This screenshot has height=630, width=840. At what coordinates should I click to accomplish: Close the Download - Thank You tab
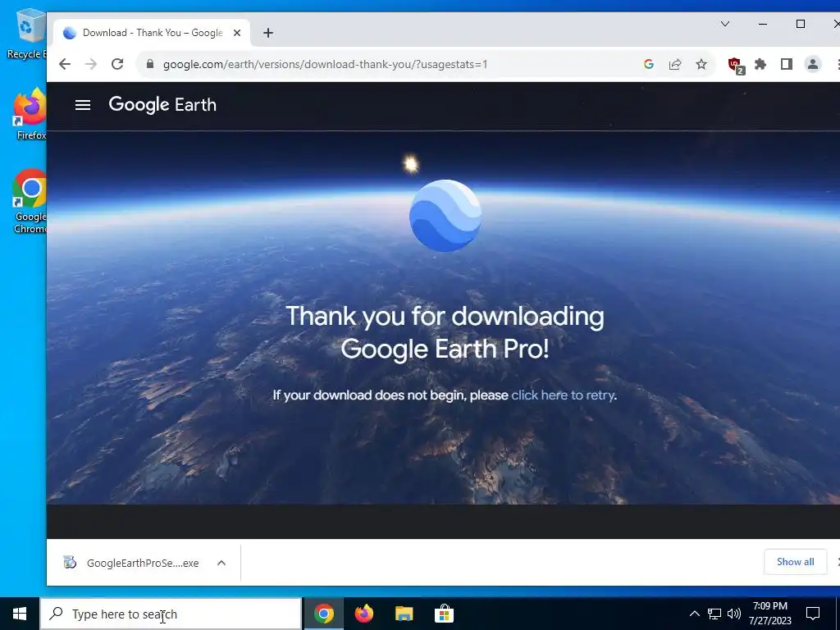pyautogui.click(x=237, y=33)
